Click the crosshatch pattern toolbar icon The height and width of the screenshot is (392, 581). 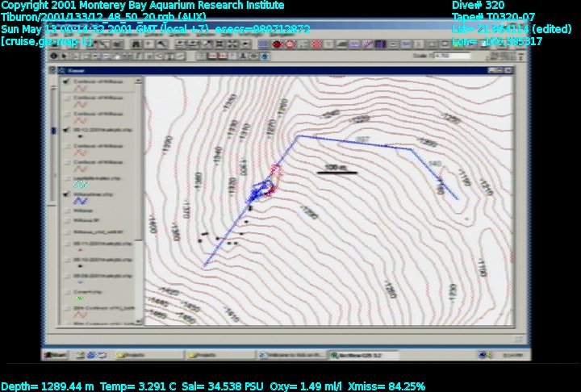(x=316, y=44)
